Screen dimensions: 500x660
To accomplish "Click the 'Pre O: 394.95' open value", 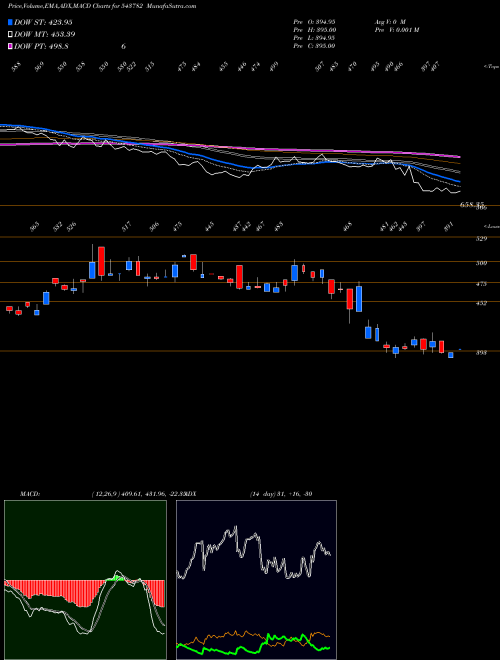I will (x=314, y=21).
